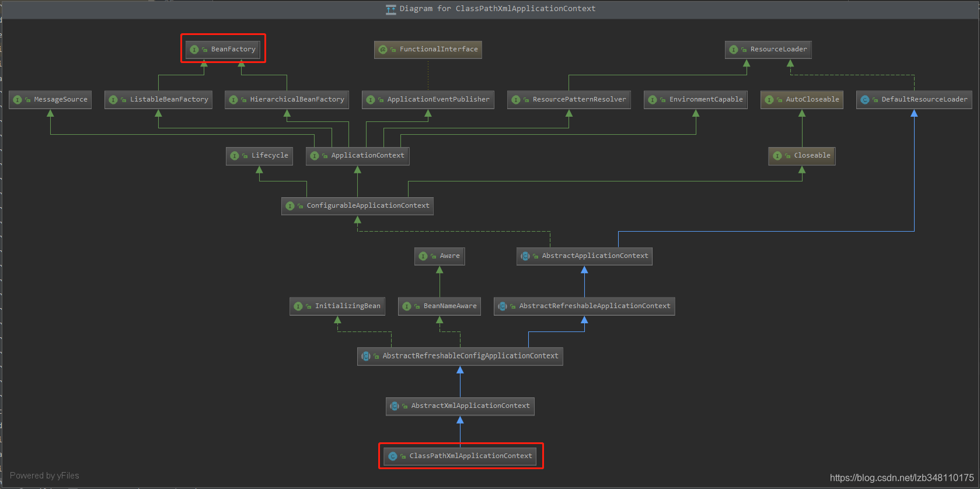Select the InitializingBean node

pyautogui.click(x=337, y=306)
